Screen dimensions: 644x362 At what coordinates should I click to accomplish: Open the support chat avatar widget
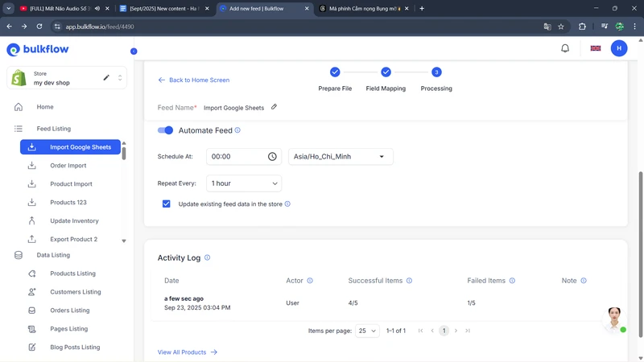click(614, 319)
